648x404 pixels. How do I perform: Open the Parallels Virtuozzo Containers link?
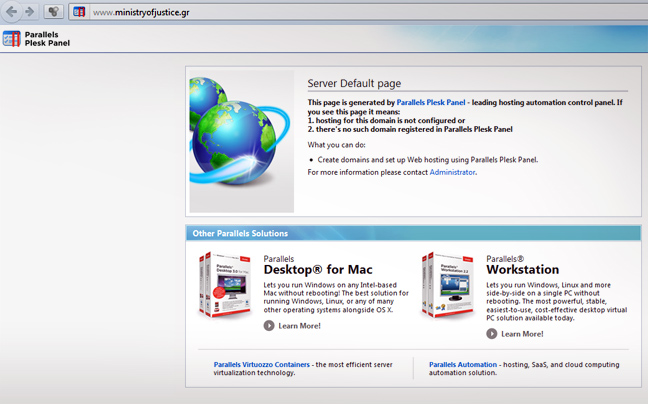click(x=262, y=365)
